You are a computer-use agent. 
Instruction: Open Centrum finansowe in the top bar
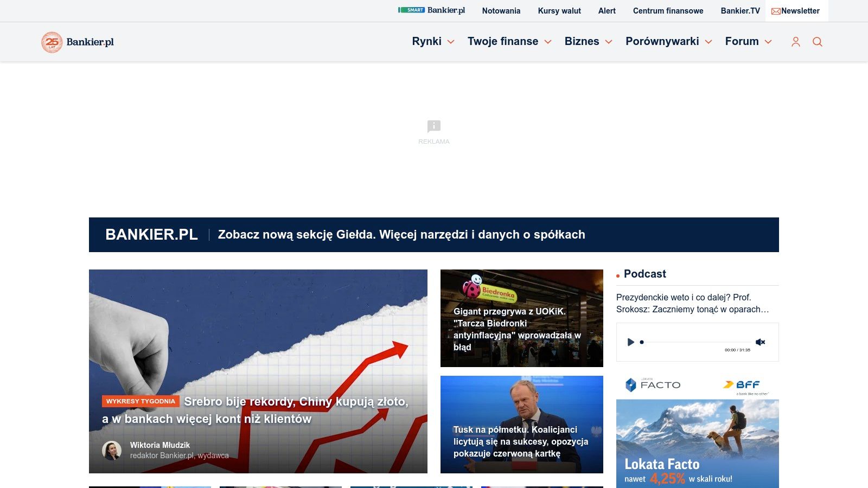[x=668, y=11]
